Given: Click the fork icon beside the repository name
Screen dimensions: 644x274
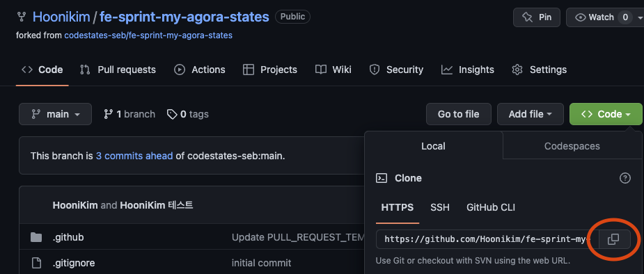Looking at the screenshot, I should point(22,17).
